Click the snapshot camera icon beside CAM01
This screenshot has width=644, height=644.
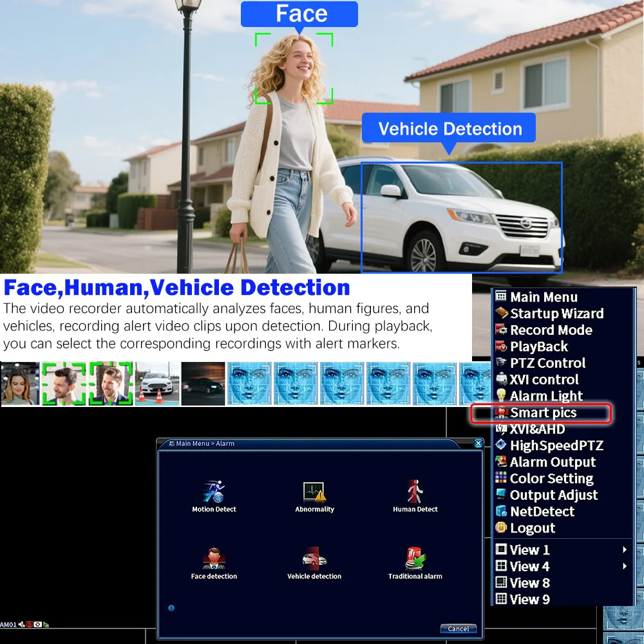37,625
